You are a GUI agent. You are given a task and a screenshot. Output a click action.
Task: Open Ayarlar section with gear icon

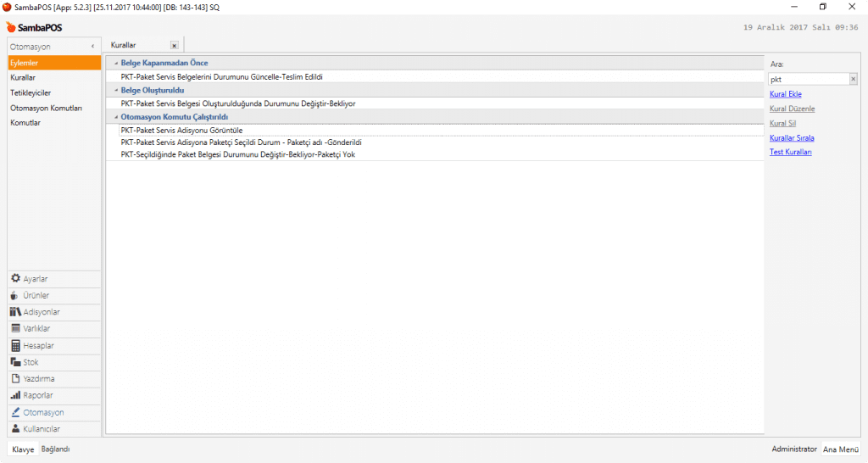35,279
